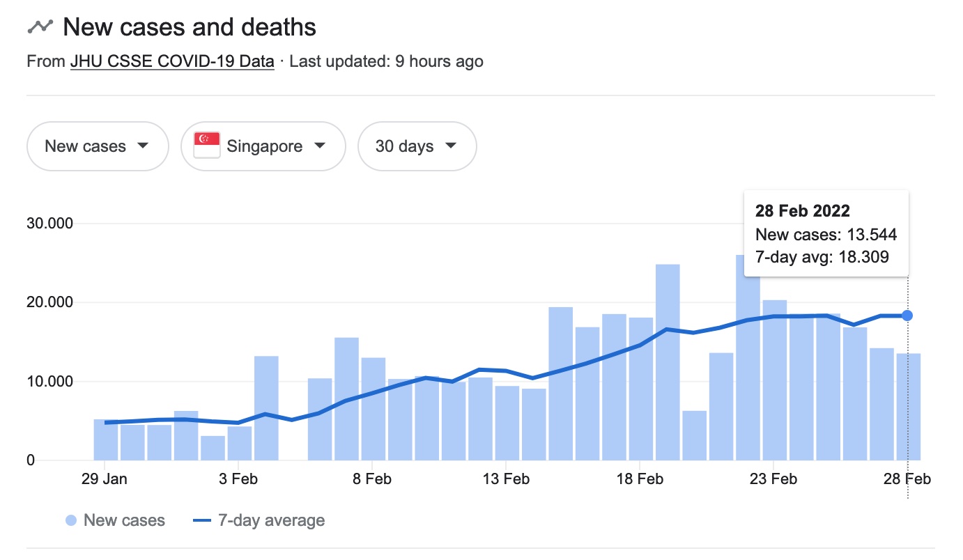
Task: Click the New cases legend label
Action: click(x=124, y=520)
